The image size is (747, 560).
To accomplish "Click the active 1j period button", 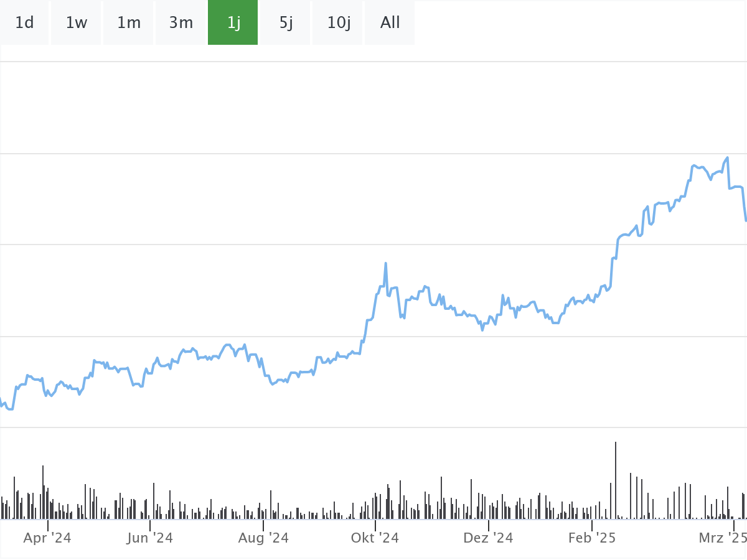I will 232,22.
